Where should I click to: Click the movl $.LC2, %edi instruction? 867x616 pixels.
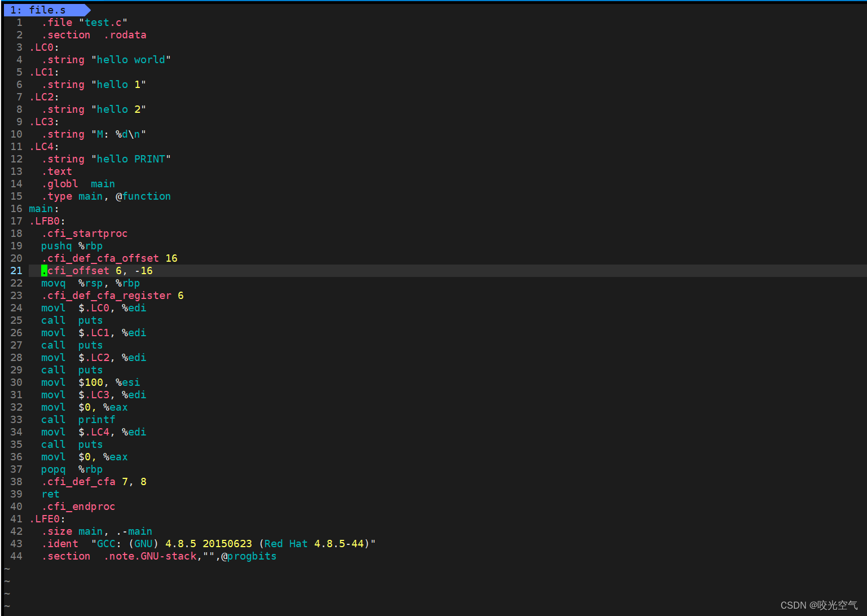[x=94, y=358]
